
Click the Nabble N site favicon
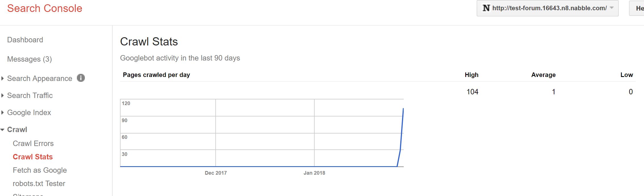486,8
